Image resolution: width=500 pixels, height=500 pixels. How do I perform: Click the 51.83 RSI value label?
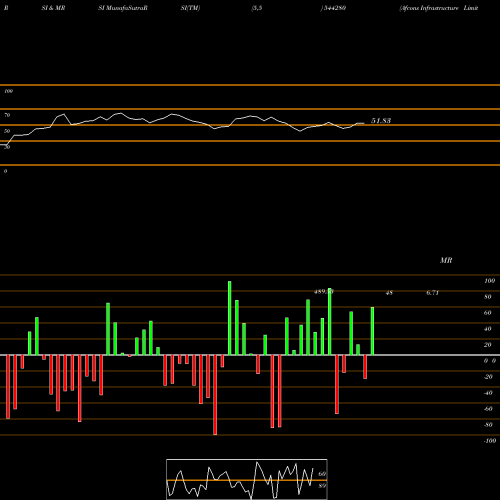[381, 121]
